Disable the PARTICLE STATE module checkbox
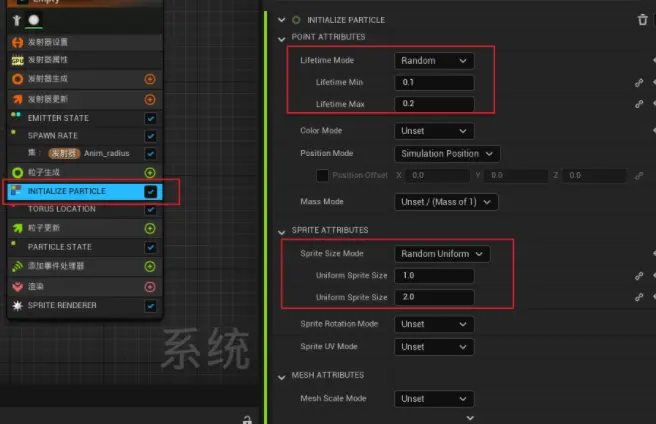The height and width of the screenshot is (424, 656). coord(151,247)
